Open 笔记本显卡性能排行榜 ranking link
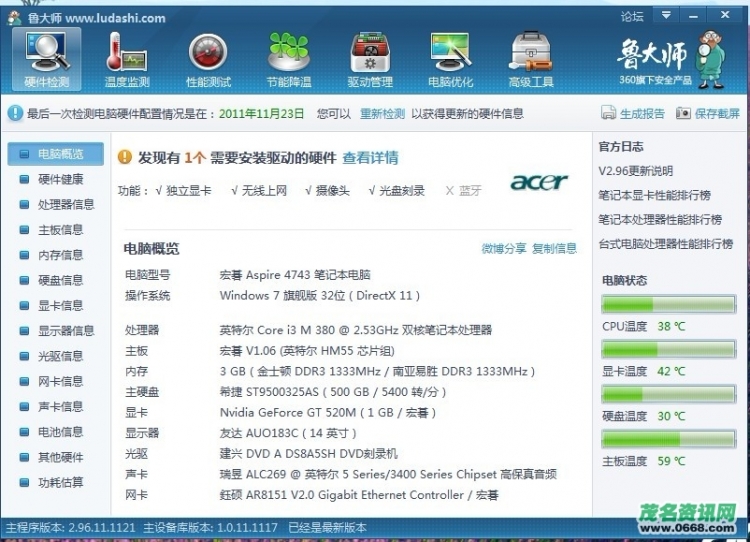The image size is (750, 542). pos(654,196)
